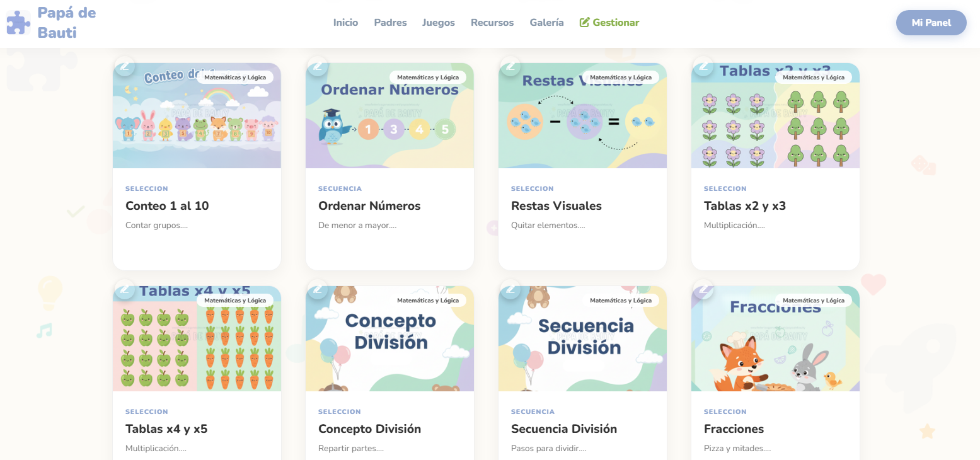Click the edit pencil on Fracciones card
The image size is (980, 460).
click(x=703, y=289)
